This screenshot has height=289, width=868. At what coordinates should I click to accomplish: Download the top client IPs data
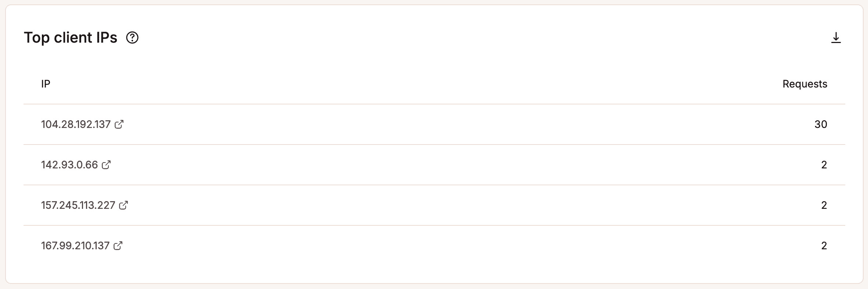tap(836, 38)
